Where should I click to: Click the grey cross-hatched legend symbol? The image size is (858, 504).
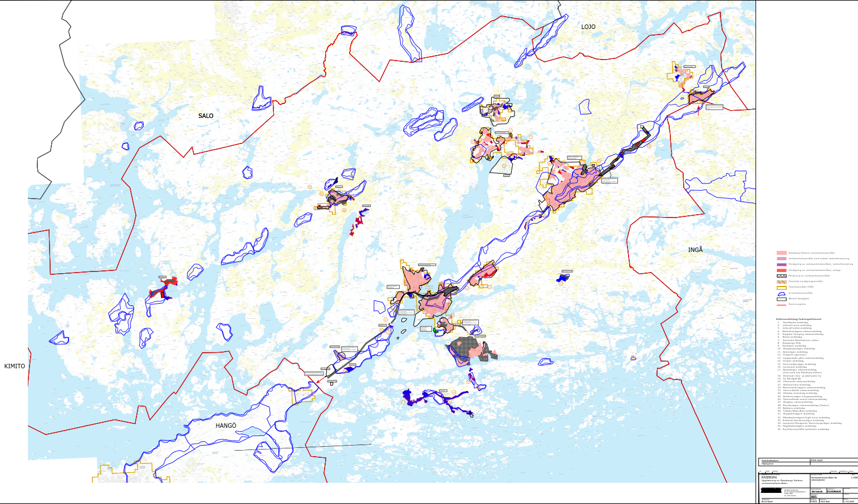click(x=781, y=276)
